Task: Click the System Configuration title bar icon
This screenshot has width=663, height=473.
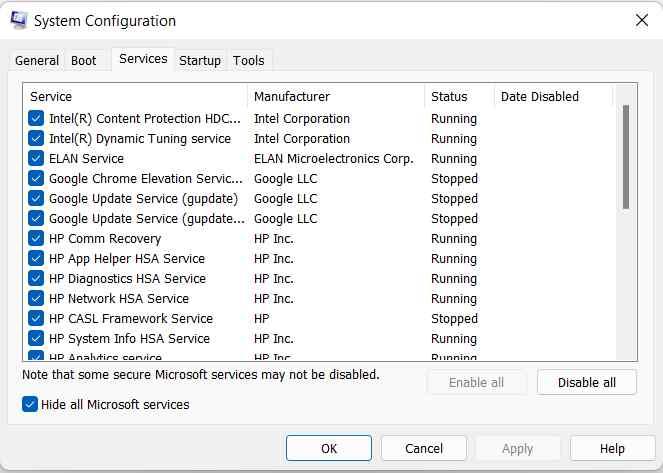Action: [19, 20]
